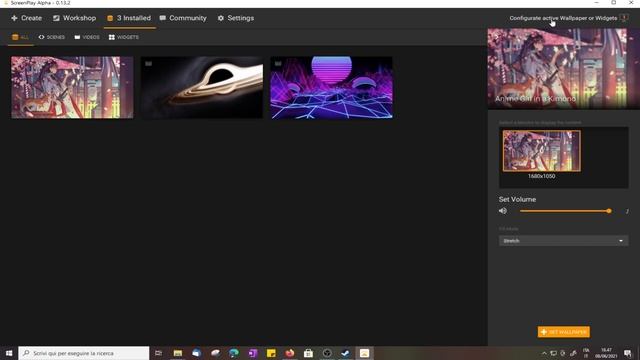
Task: Show hidden system tray icons
Action: [544, 353]
